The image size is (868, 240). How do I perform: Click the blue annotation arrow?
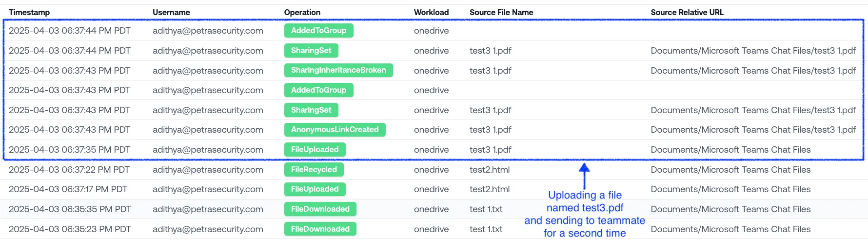click(584, 176)
